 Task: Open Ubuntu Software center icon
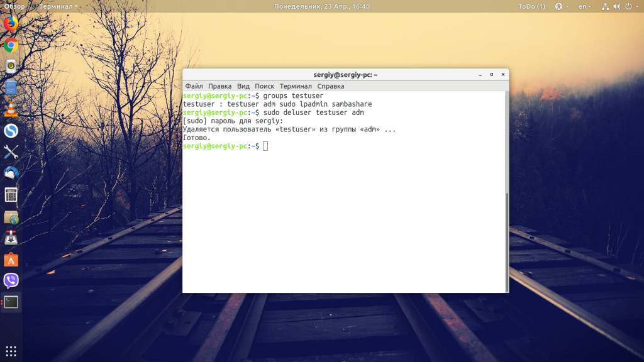pyautogui.click(x=11, y=260)
